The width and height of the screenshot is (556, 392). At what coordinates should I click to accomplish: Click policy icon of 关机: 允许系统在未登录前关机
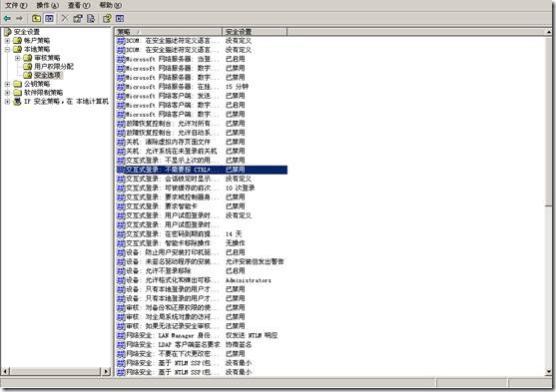(x=121, y=152)
